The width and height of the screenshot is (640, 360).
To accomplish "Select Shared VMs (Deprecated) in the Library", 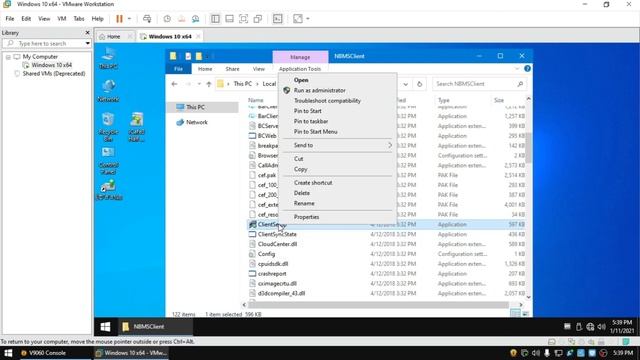I will 54,73.
